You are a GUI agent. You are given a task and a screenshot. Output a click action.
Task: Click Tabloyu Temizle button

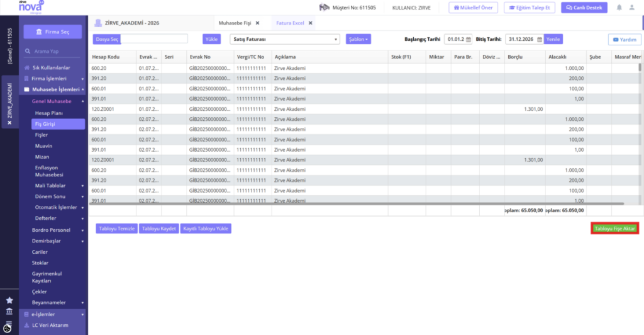pyautogui.click(x=116, y=229)
